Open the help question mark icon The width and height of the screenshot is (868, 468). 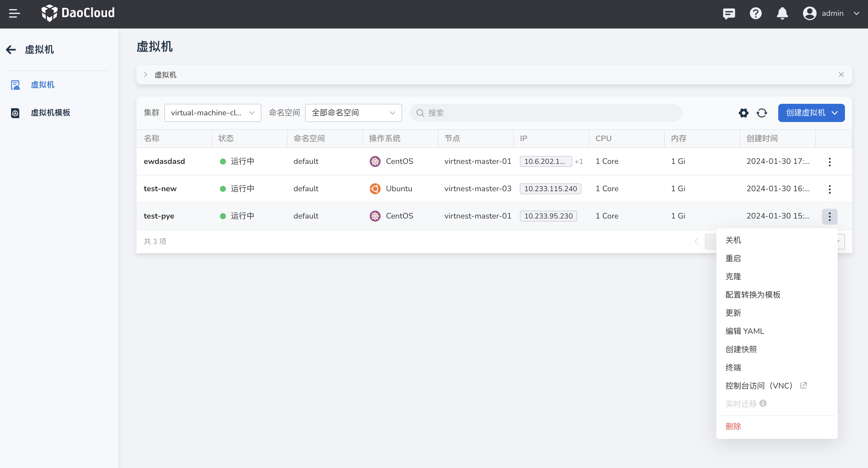coord(755,13)
